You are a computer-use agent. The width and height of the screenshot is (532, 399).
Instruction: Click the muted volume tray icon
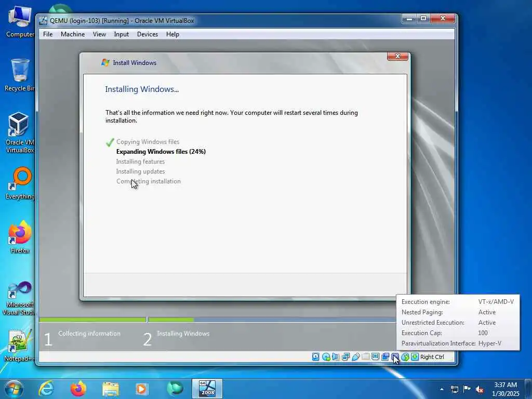coord(480,390)
